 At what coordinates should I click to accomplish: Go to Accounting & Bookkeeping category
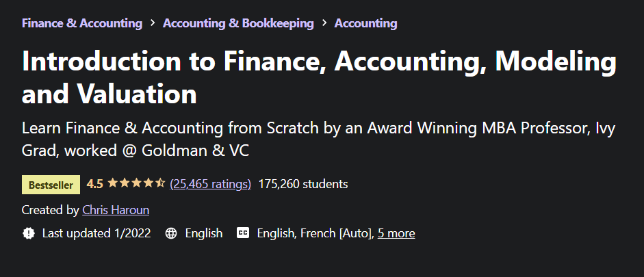238,23
